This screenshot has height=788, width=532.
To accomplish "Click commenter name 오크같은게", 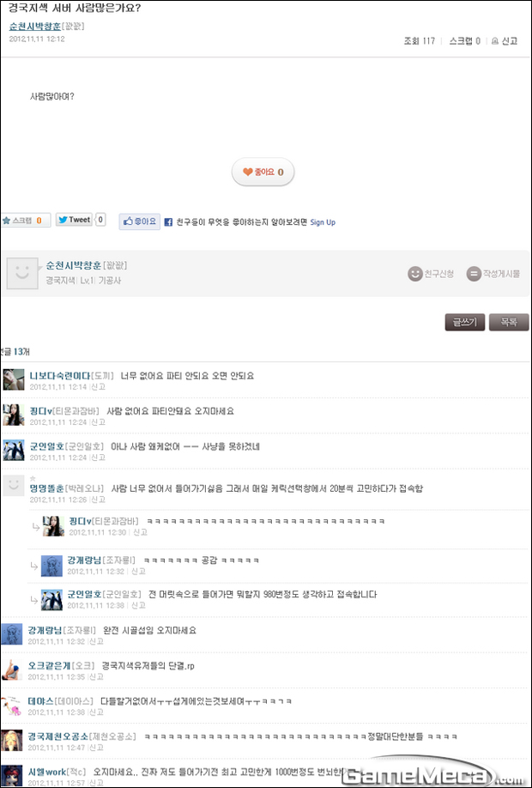I will pos(49,666).
